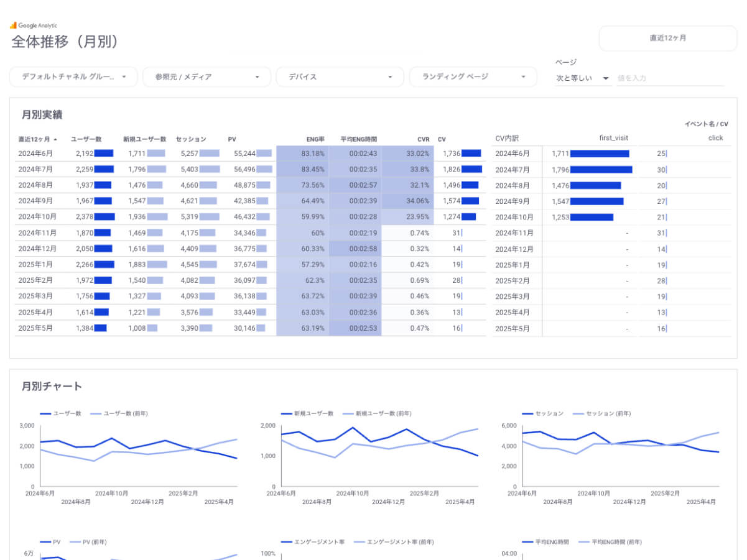The height and width of the screenshot is (560, 747).
Task: Sort table by ユーザー数 column header
Action: (x=86, y=139)
